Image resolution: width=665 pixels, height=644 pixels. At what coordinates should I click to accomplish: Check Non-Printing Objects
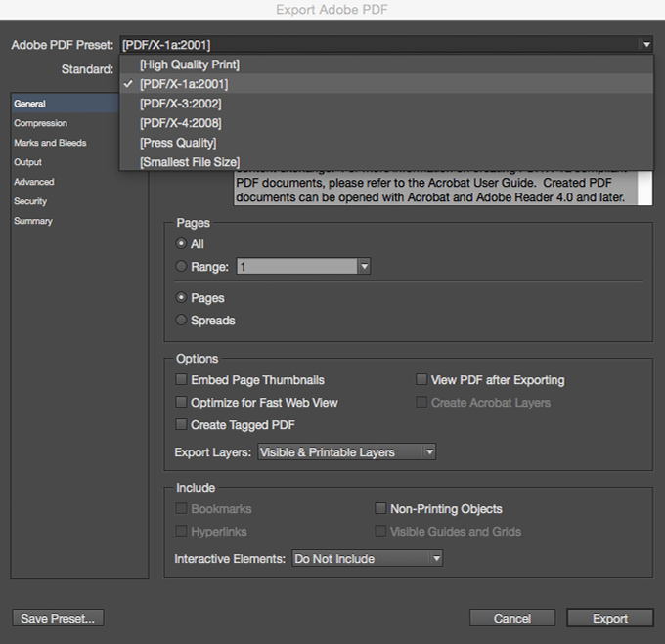point(380,508)
